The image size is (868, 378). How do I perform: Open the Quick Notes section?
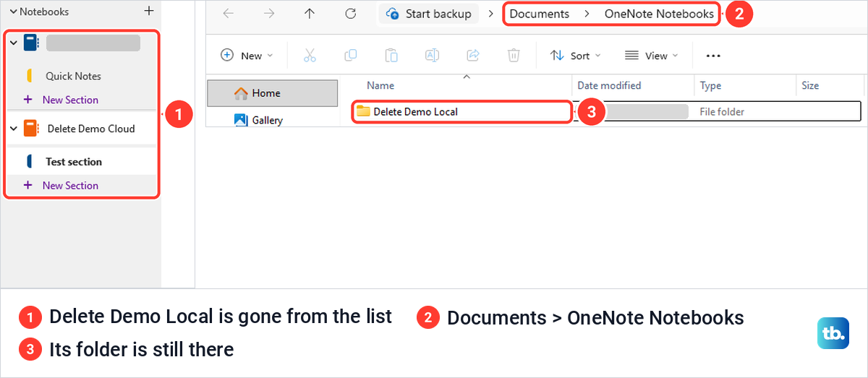point(73,76)
